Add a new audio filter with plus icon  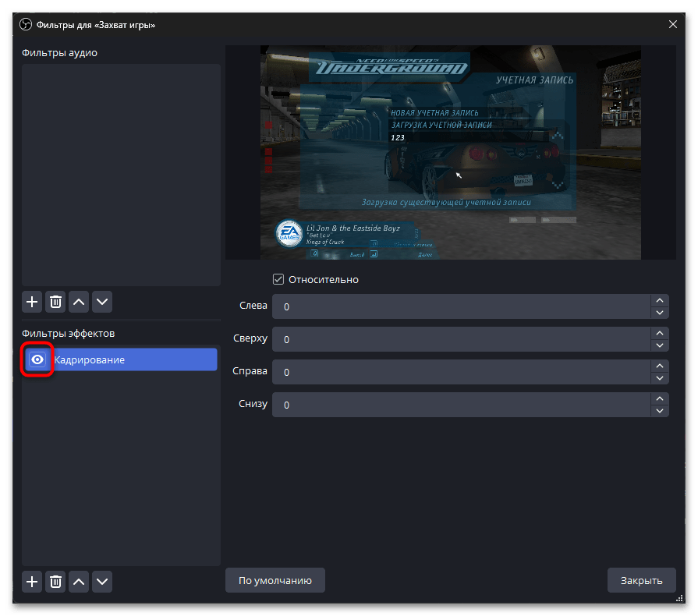pyautogui.click(x=32, y=302)
